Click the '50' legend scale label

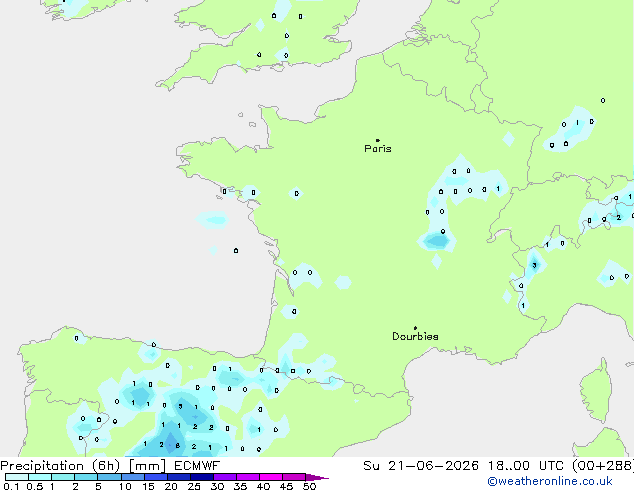pos(309,486)
